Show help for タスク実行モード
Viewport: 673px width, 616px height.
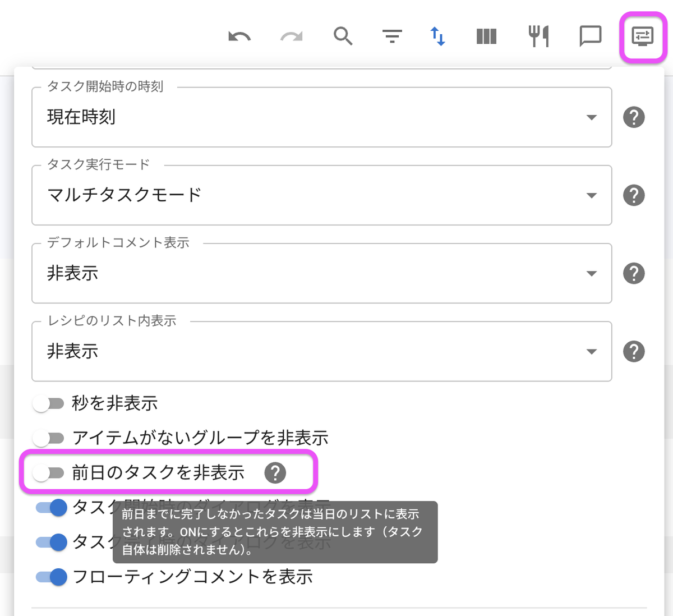(634, 195)
